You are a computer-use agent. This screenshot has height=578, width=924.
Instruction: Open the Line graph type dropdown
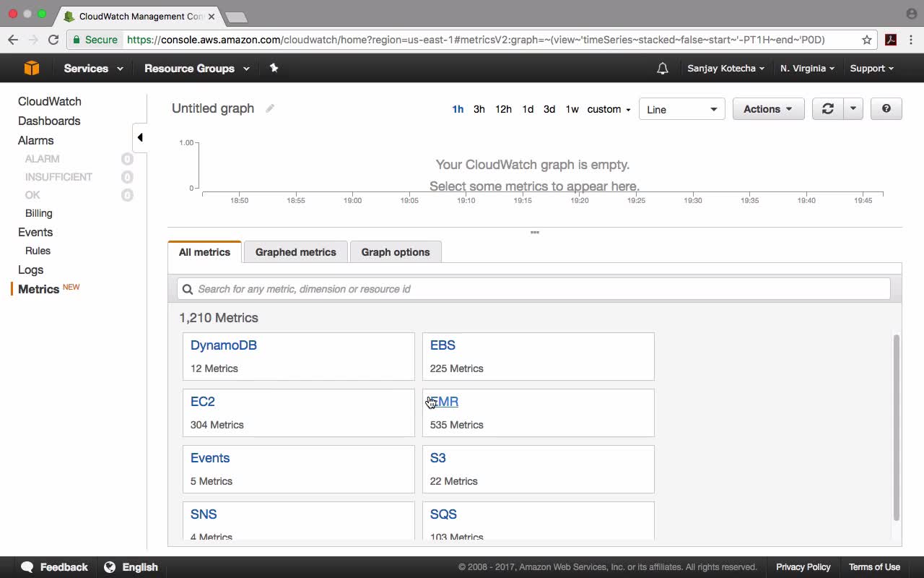(682, 109)
